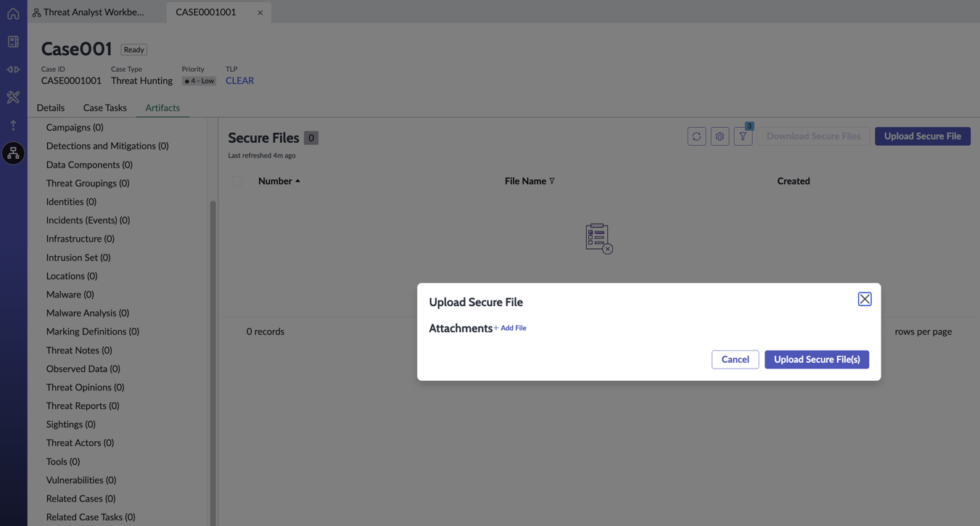Select the CASE0001001 tab
This screenshot has height=526, width=980.
(x=206, y=12)
